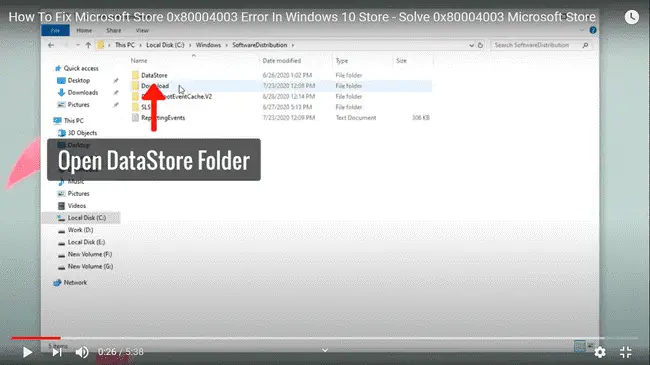This screenshot has width=650, height=365.
Task: Open 3D Objects in navigation pane
Action: 82,133
